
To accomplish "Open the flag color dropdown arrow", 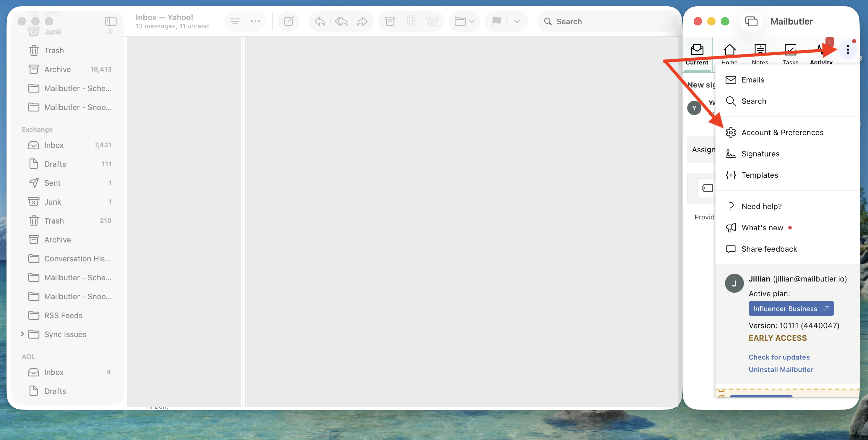I will 516,22.
